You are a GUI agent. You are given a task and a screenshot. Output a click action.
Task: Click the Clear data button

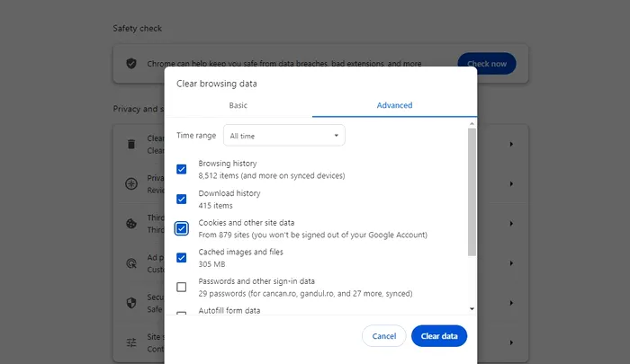coord(439,336)
